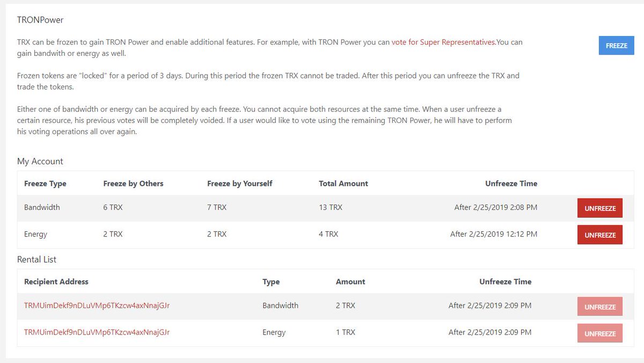Unfreeze the Energy rental of 1 TRX
This screenshot has width=644, height=363.
pos(600,333)
